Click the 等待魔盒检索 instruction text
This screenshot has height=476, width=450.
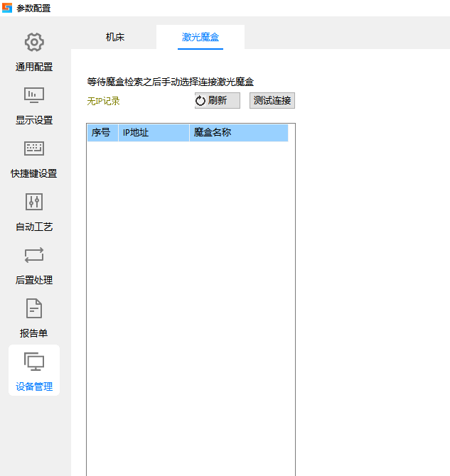pos(170,82)
